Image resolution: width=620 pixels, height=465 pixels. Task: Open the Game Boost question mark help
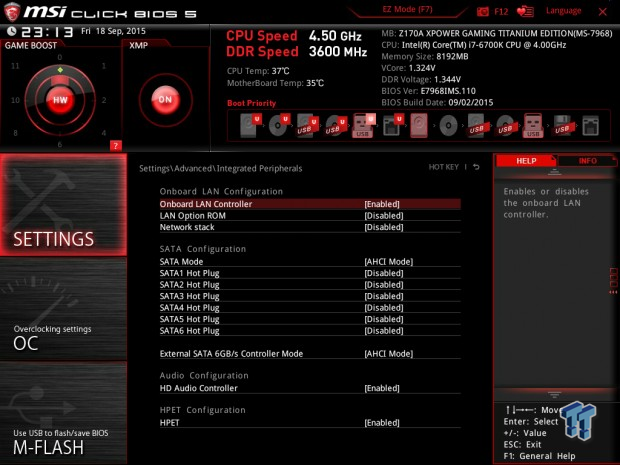[115, 146]
